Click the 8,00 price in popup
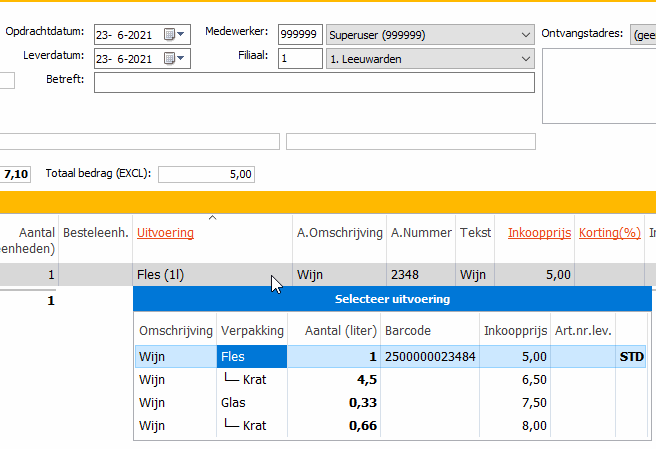The width and height of the screenshot is (656, 449). (534, 426)
